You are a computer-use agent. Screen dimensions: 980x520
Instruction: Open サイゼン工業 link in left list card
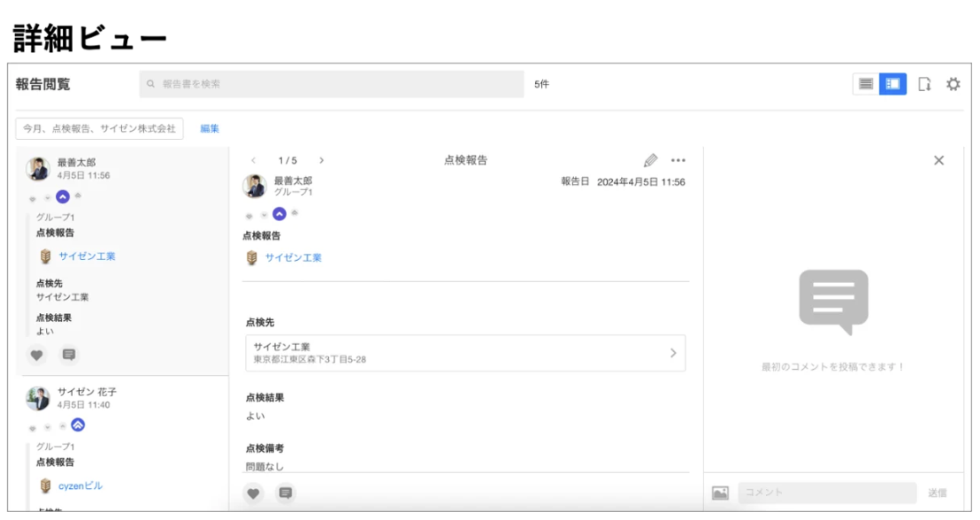point(87,256)
